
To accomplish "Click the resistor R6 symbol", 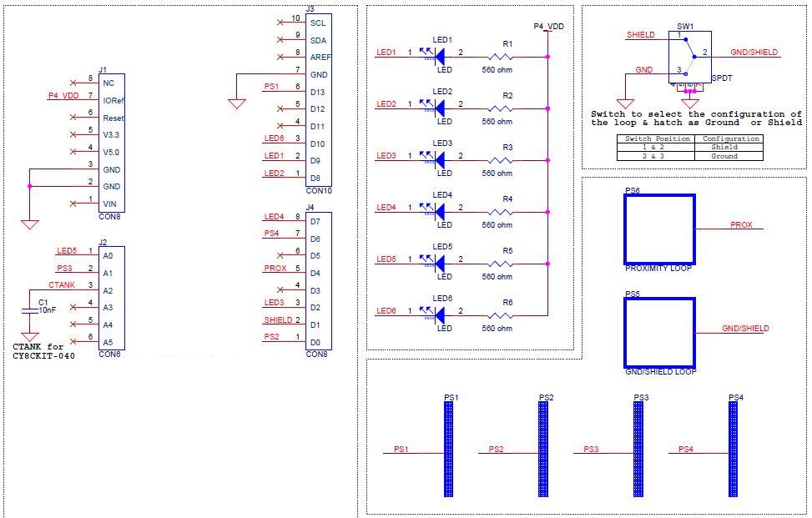I will (502, 315).
